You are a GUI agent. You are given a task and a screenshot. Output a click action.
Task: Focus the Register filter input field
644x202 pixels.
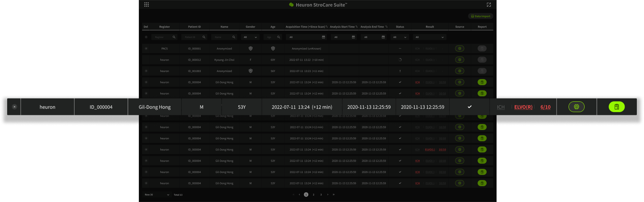click(x=164, y=37)
